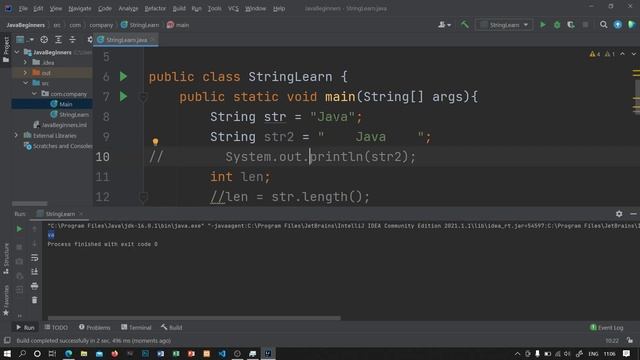640x360 pixels.
Task: Run main method from gutter arrow line 7
Action: (x=123, y=96)
